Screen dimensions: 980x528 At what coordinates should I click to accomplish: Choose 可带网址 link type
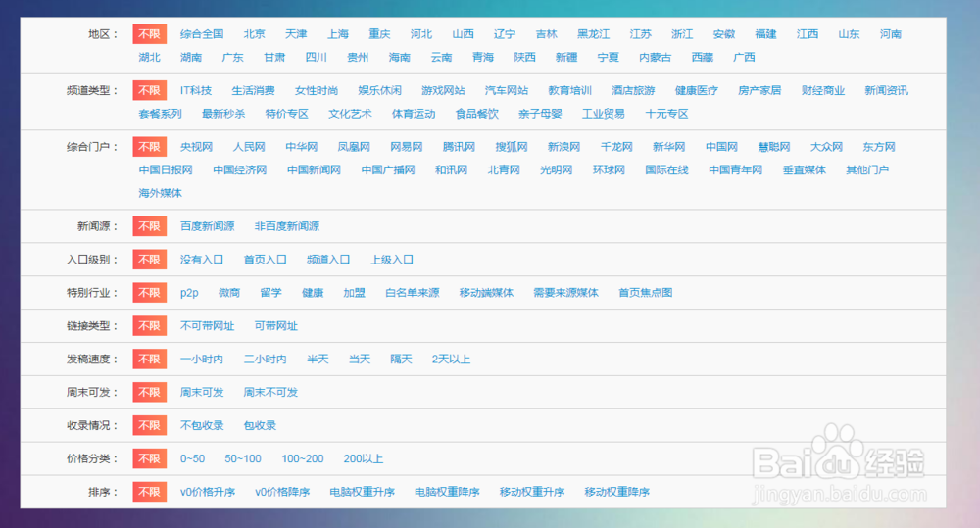pyautogui.click(x=276, y=325)
